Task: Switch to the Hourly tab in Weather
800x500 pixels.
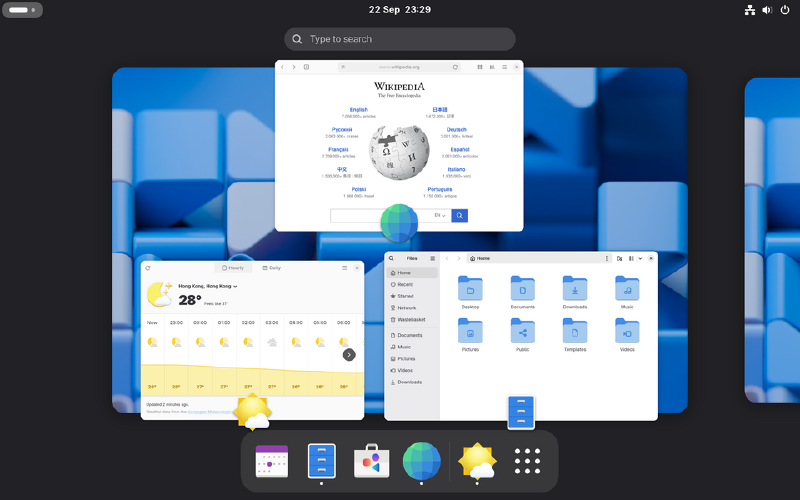Action: [x=232, y=268]
